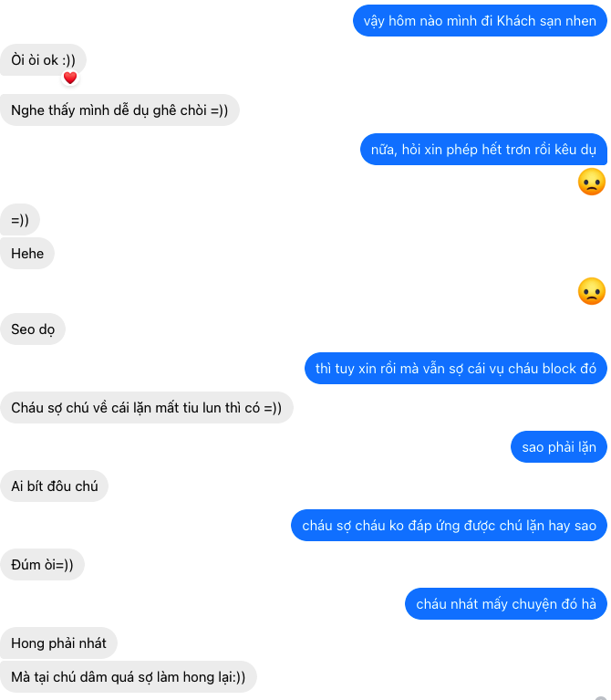Select the "Đúm òi=))" message bubble
The height and width of the screenshot is (700, 611).
pyautogui.click(x=42, y=565)
